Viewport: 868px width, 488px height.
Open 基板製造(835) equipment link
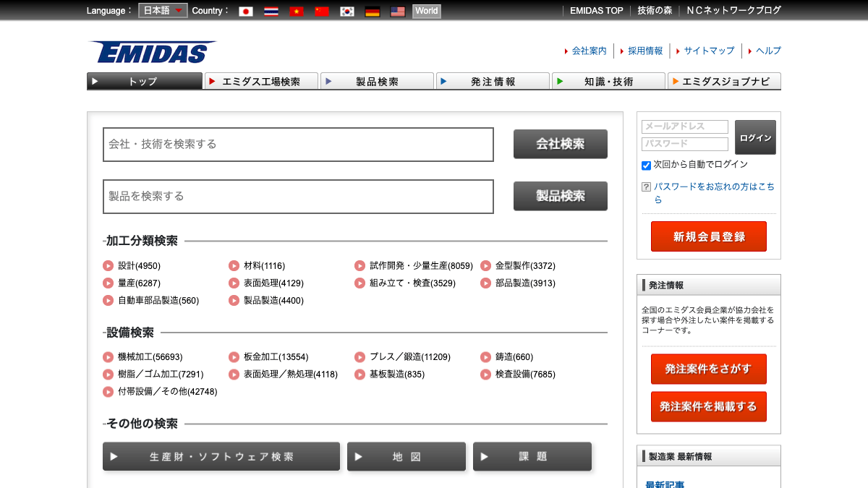(x=397, y=374)
